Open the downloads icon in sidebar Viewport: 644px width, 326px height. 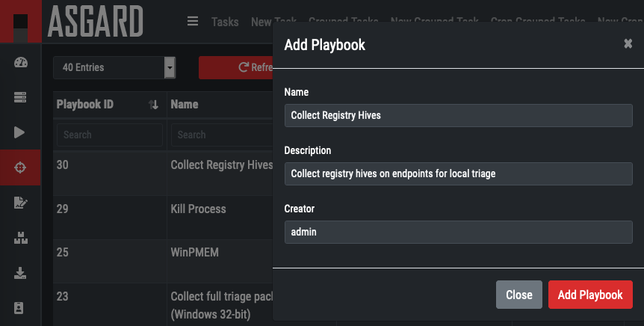20,273
